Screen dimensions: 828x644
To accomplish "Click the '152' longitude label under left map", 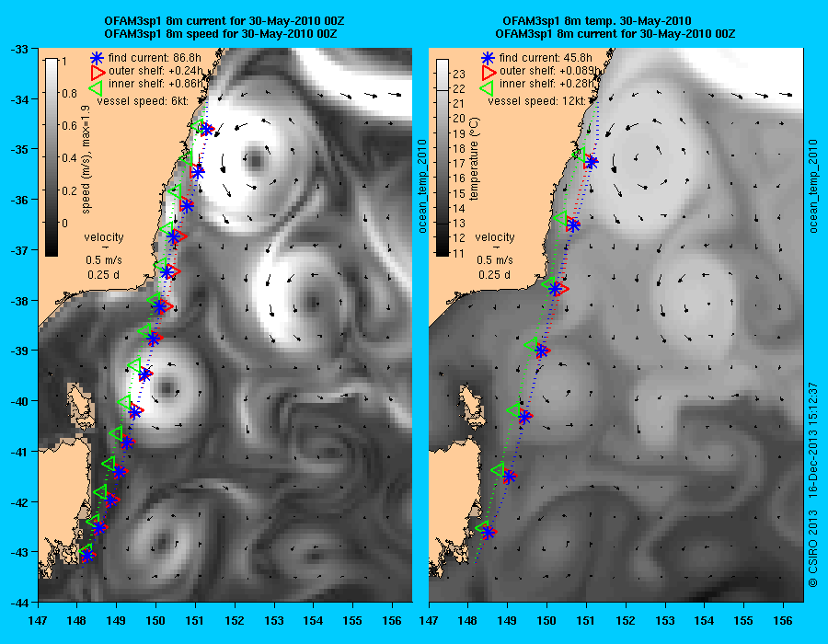I will [235, 621].
